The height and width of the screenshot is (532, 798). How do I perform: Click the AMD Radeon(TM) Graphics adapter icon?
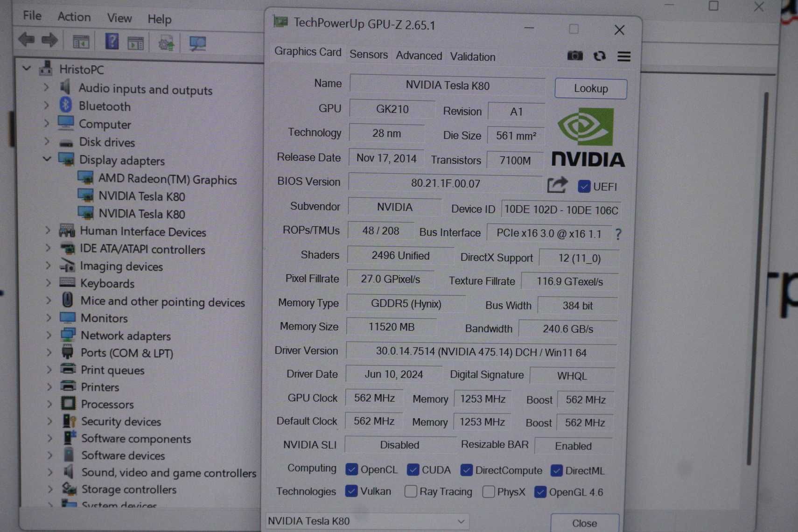click(x=85, y=178)
